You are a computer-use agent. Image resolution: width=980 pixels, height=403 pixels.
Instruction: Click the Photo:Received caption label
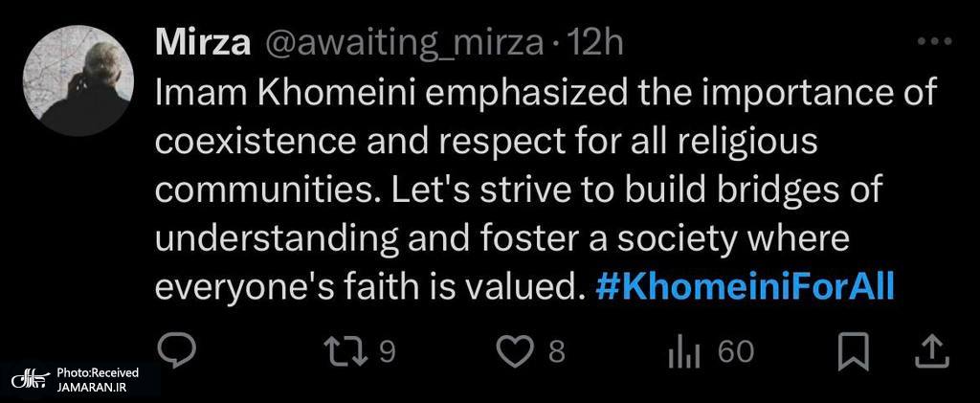(97, 371)
